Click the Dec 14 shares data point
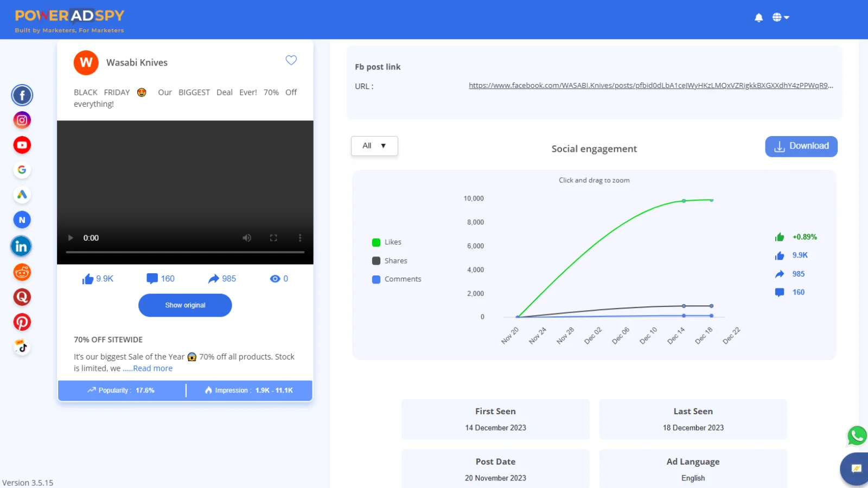This screenshot has height=488, width=868. pyautogui.click(x=684, y=306)
